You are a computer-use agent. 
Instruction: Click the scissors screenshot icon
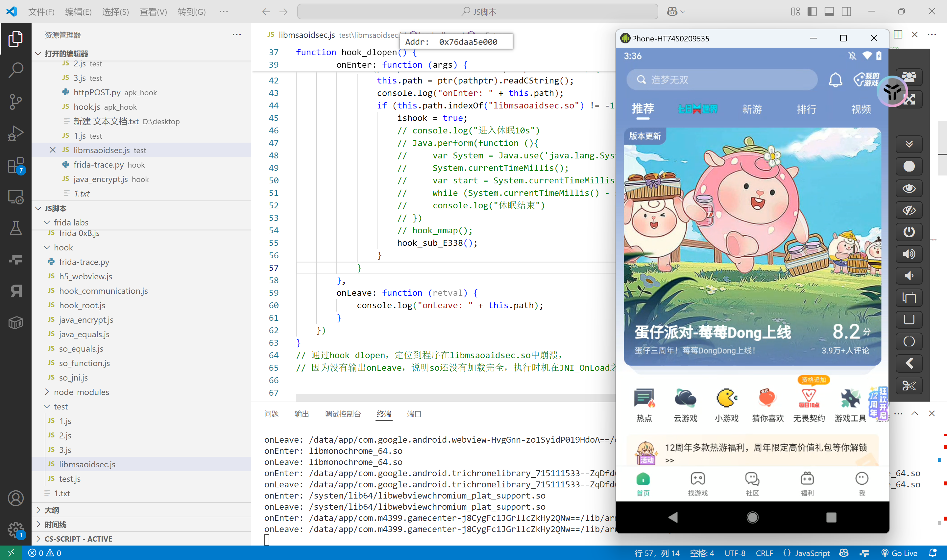click(x=909, y=386)
